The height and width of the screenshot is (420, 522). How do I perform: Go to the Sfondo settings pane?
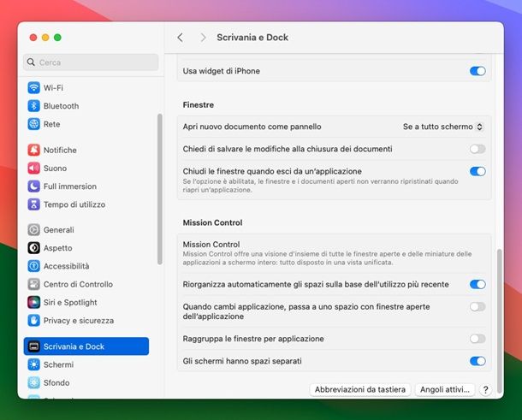(86, 382)
